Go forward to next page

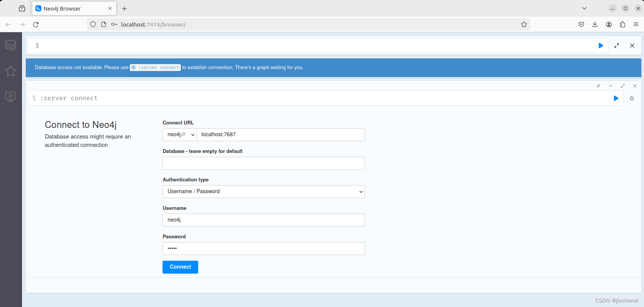[x=22, y=24]
